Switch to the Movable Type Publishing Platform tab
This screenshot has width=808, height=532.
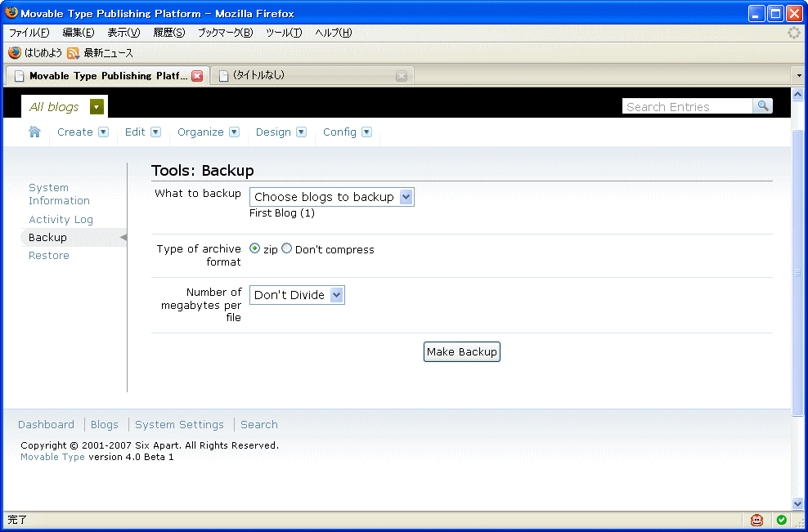(x=107, y=76)
